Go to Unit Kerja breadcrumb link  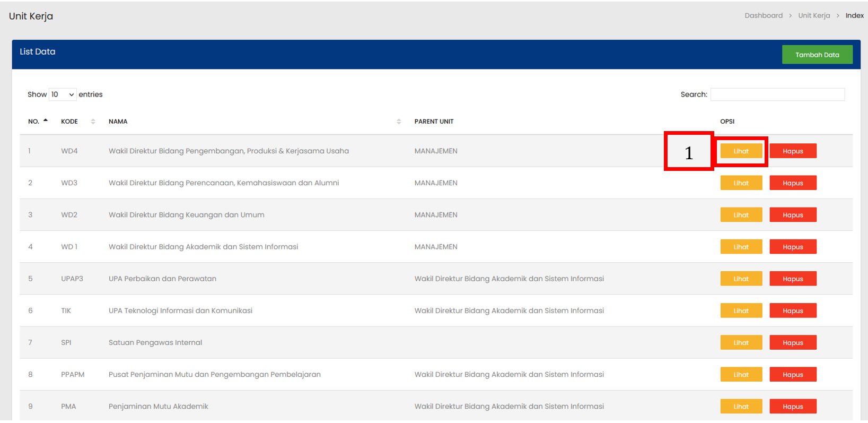click(x=814, y=15)
